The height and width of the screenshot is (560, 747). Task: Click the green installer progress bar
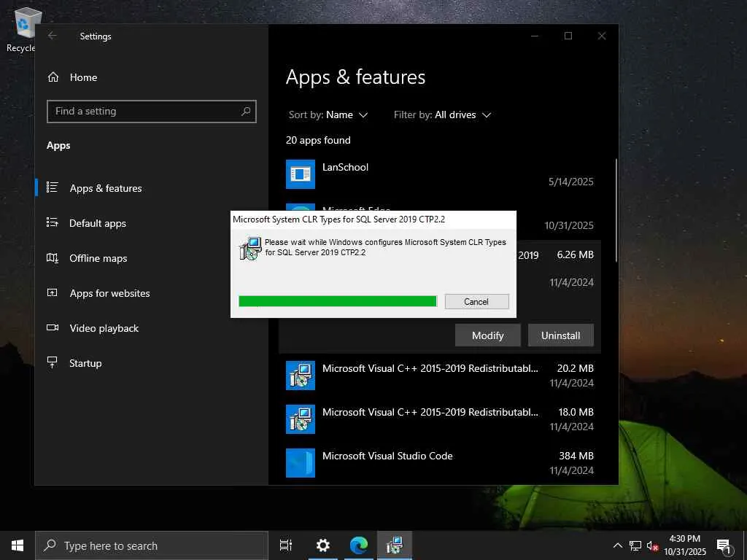tap(337, 301)
